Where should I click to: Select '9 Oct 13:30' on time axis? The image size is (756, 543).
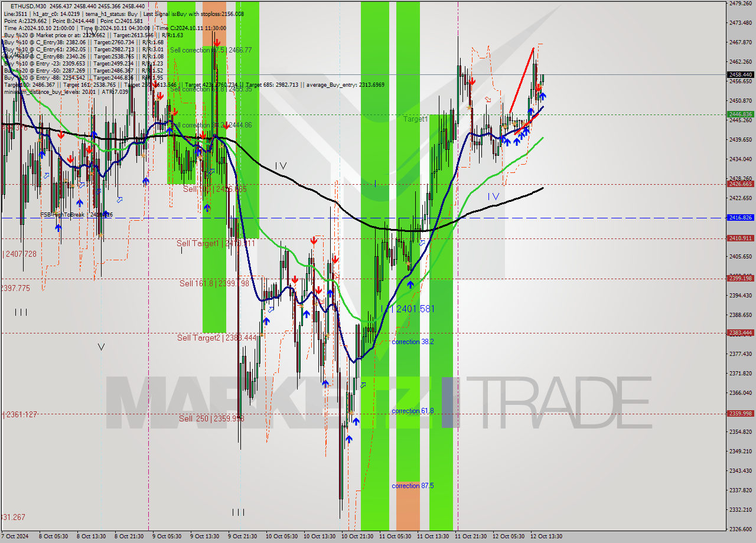pos(206,537)
